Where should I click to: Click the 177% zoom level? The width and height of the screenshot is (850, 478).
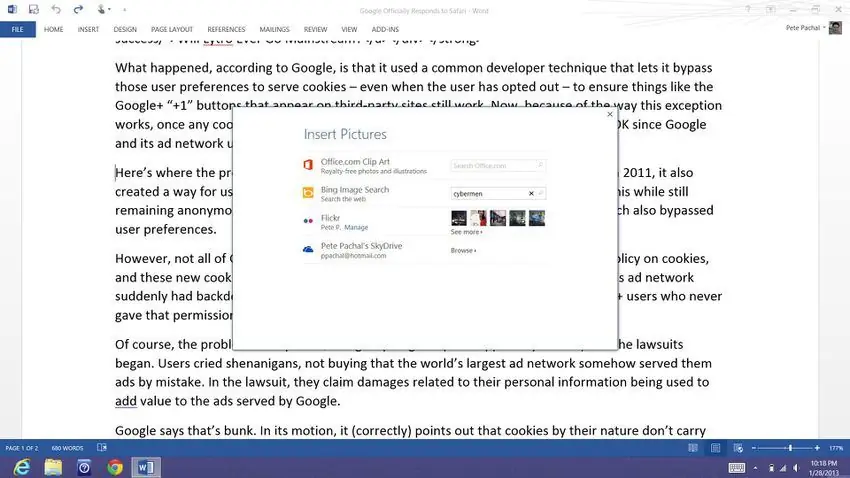(836, 448)
